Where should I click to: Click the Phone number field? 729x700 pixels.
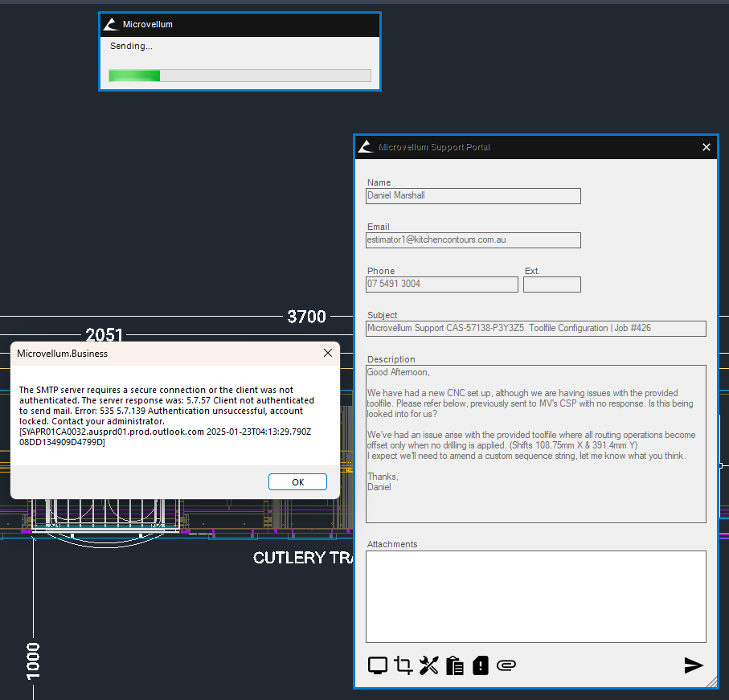point(442,284)
